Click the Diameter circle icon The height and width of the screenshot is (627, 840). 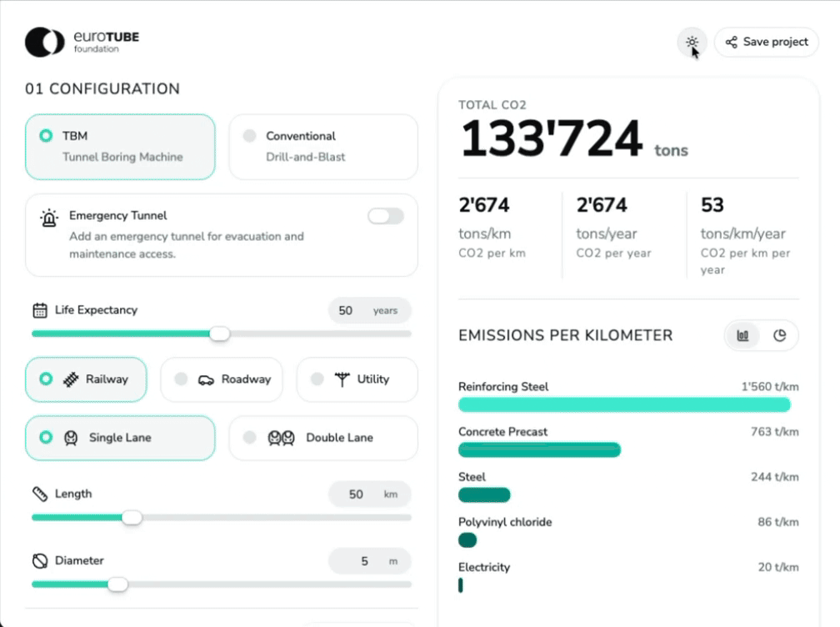pyautogui.click(x=40, y=560)
